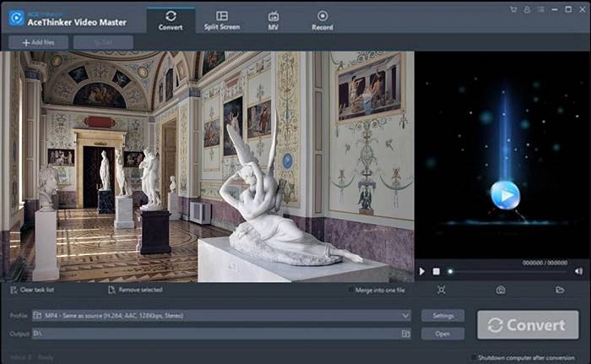Toggle Shutdown computer after conversion checkbox
The image size is (591, 364).
point(473,357)
